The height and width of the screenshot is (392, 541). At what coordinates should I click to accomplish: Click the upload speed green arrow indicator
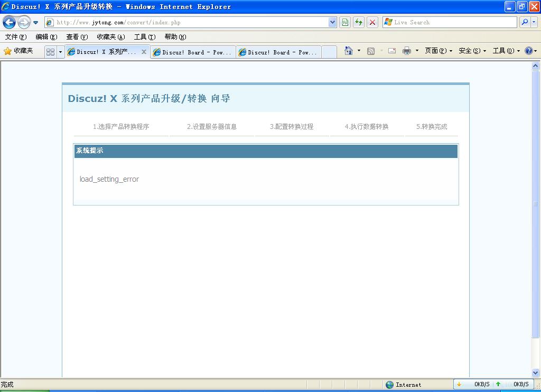498,384
